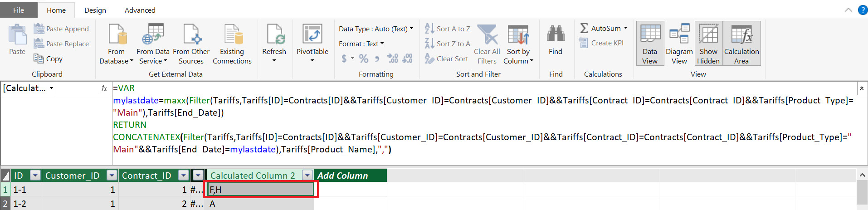Select row header 1
The height and width of the screenshot is (210, 868).
click(x=5, y=190)
